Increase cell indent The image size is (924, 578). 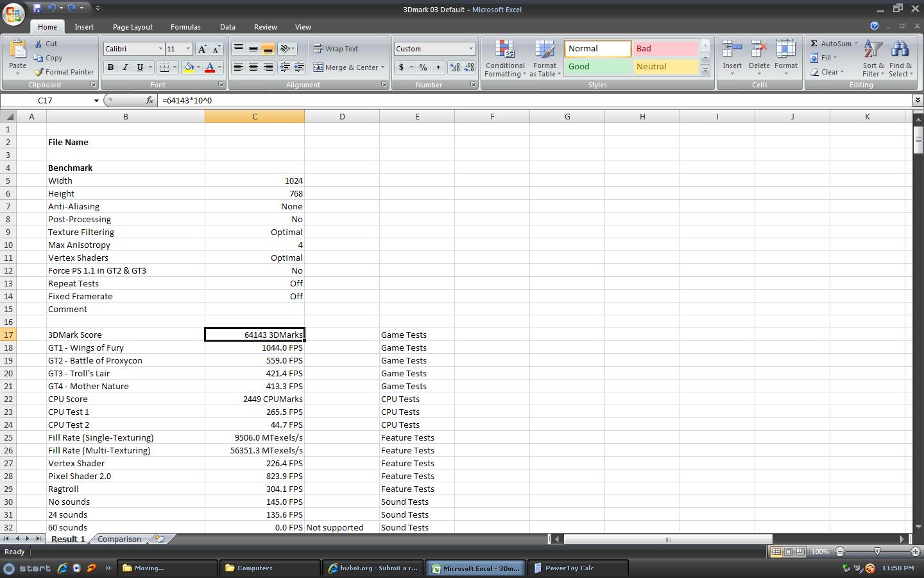pos(299,67)
